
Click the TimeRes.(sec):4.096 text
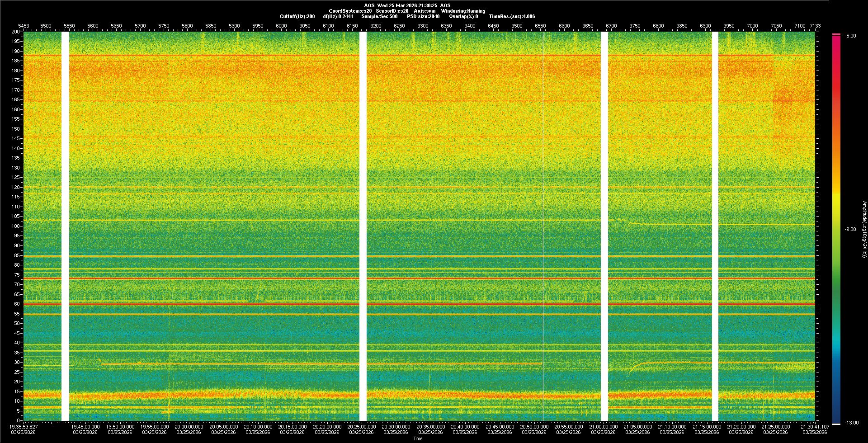(x=512, y=16)
